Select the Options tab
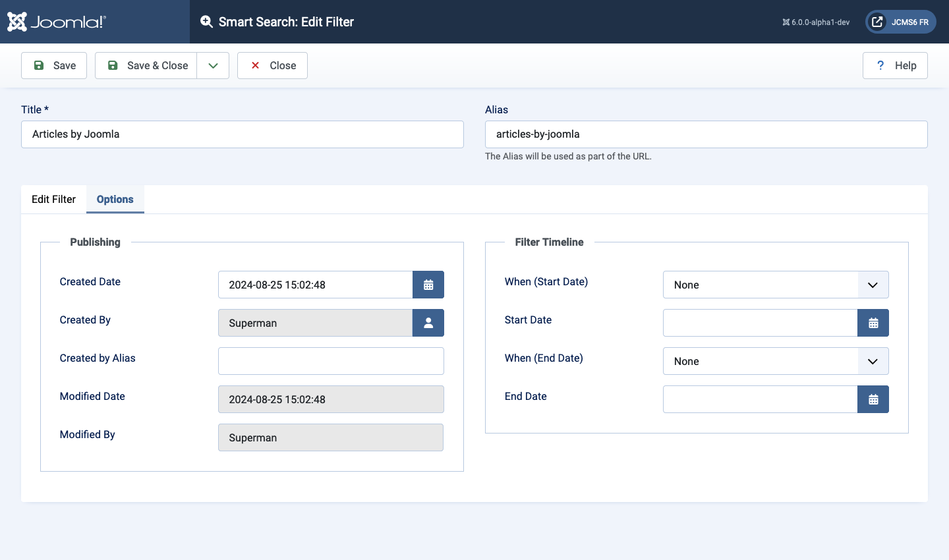Viewport: 949px width, 560px height. (115, 199)
